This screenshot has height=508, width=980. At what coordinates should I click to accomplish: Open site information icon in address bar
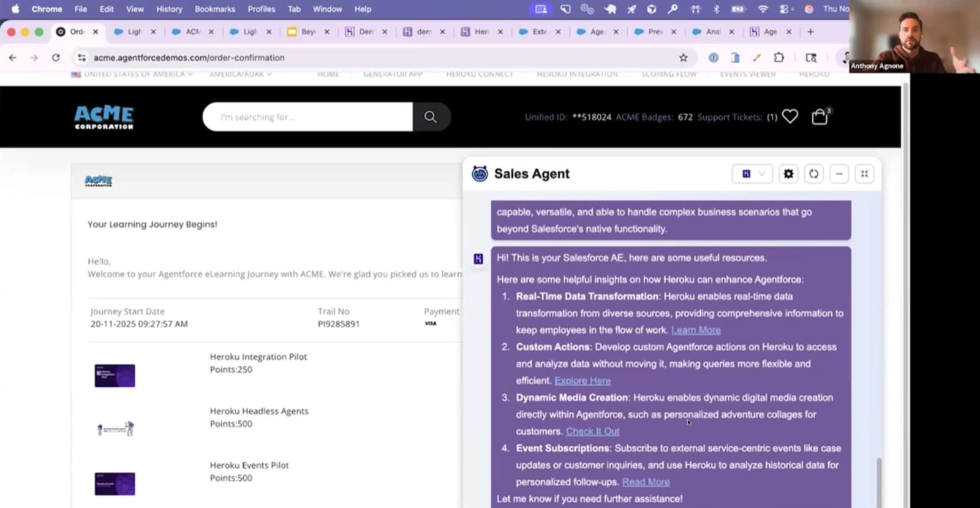coord(81,58)
